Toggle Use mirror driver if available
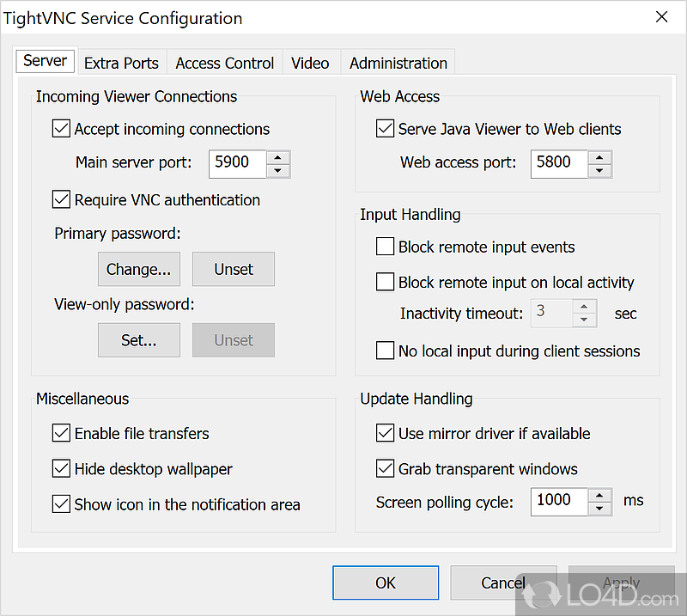The height and width of the screenshot is (616, 687). [x=385, y=434]
